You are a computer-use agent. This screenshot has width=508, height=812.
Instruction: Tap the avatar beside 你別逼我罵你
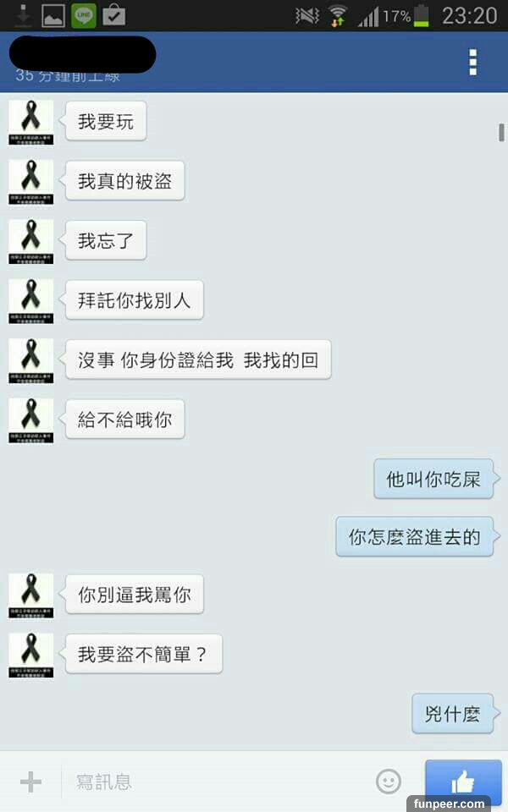click(30, 595)
